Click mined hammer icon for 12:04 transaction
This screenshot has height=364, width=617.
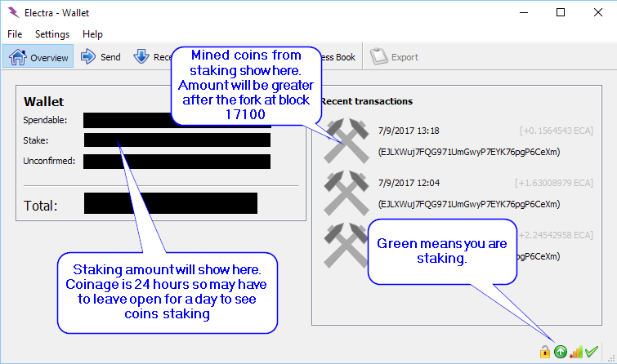pyautogui.click(x=347, y=193)
